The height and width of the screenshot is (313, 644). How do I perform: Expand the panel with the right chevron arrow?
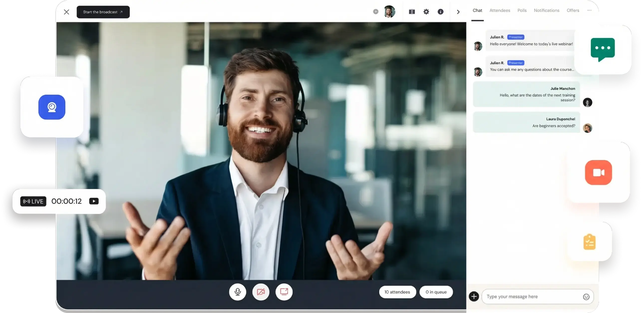(458, 12)
